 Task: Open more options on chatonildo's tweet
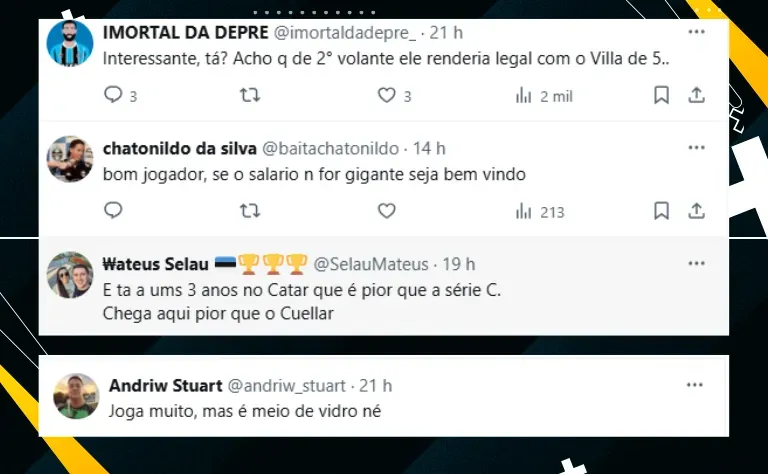point(696,147)
